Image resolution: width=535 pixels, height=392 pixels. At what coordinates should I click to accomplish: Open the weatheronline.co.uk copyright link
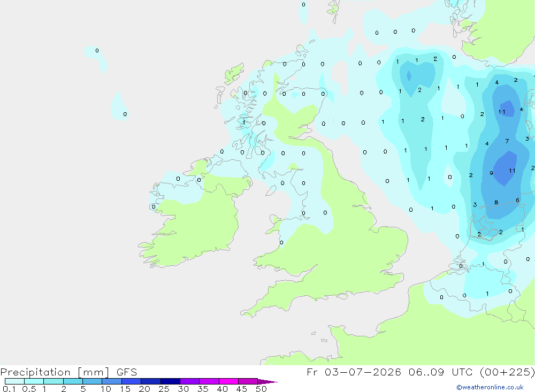tap(490, 387)
